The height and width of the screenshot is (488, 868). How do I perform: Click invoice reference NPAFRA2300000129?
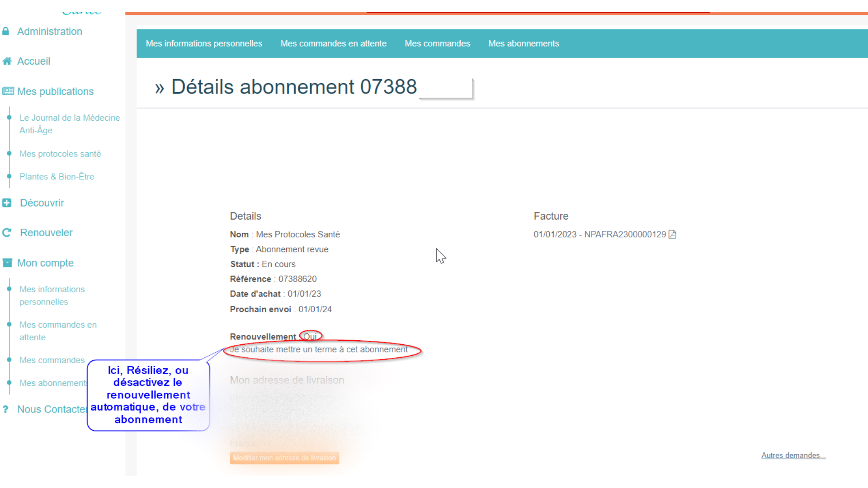625,234
